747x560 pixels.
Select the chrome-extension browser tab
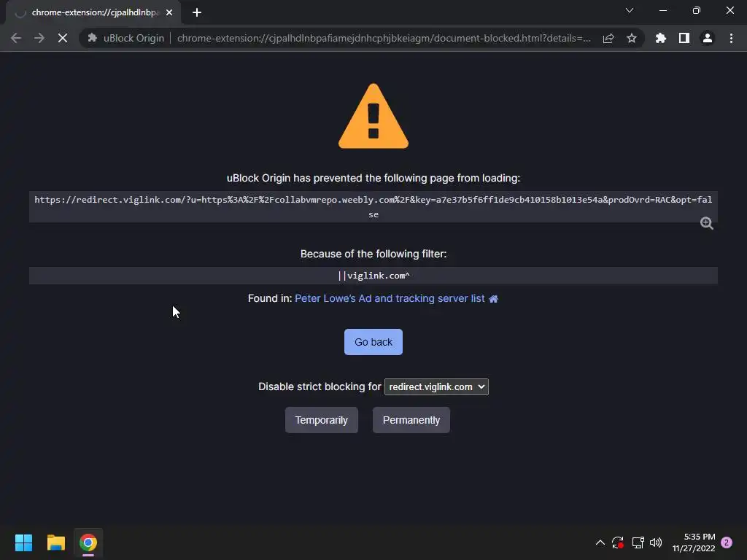pos(93,13)
